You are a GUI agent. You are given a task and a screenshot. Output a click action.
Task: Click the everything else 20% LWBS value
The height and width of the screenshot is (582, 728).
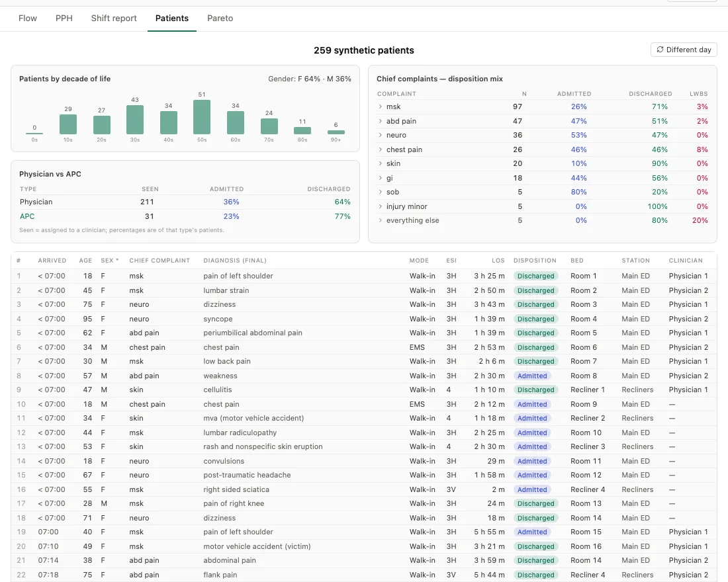pyautogui.click(x=700, y=220)
